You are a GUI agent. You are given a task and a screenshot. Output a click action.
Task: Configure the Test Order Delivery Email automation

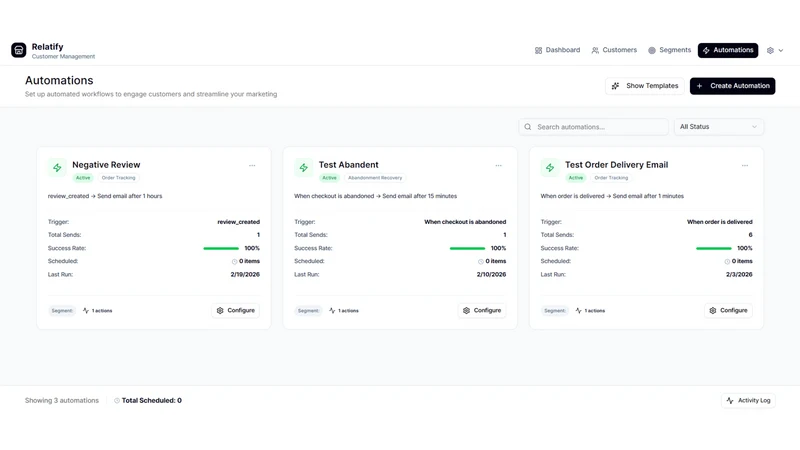pyautogui.click(x=729, y=310)
